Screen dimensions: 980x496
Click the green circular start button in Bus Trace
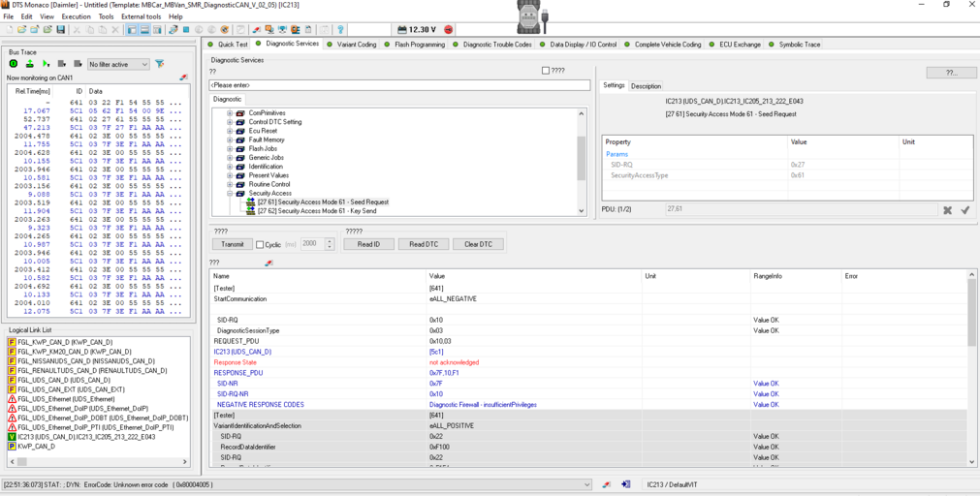point(14,64)
